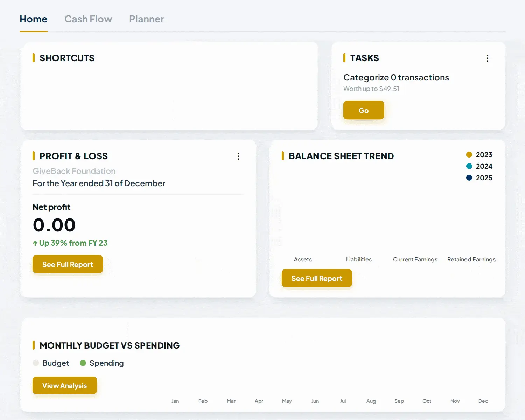Click the 'Worth up to $49.51' text
The width and height of the screenshot is (525, 420).
point(371,89)
